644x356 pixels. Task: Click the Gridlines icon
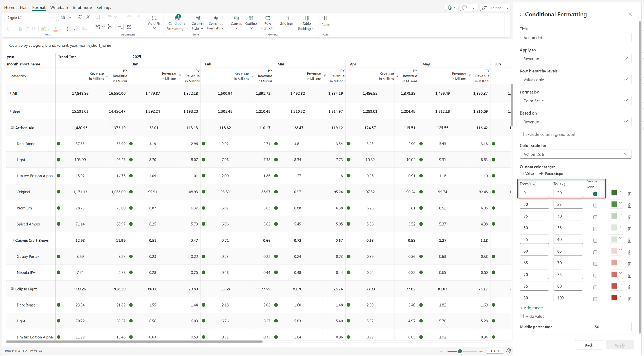pyautogui.click(x=287, y=18)
